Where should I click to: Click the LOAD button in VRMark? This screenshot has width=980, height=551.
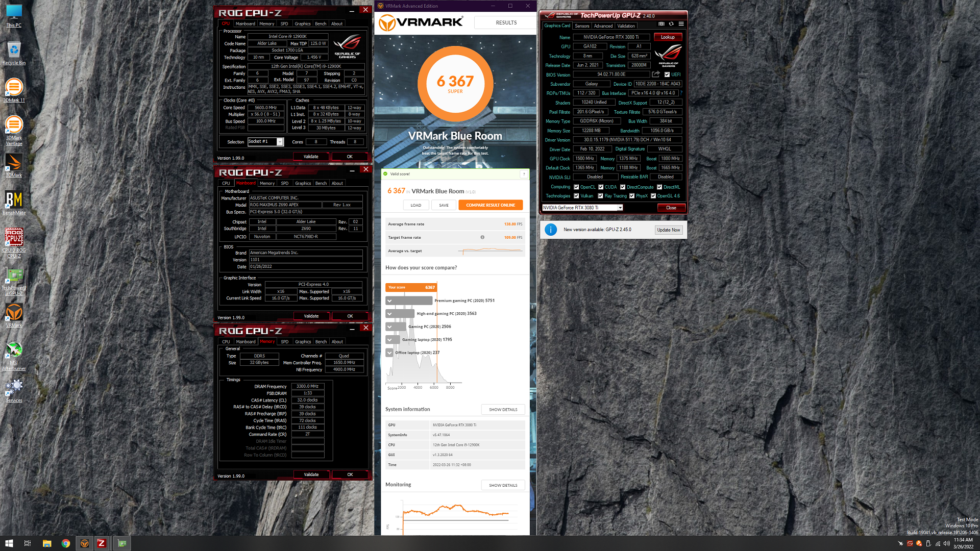tap(416, 205)
